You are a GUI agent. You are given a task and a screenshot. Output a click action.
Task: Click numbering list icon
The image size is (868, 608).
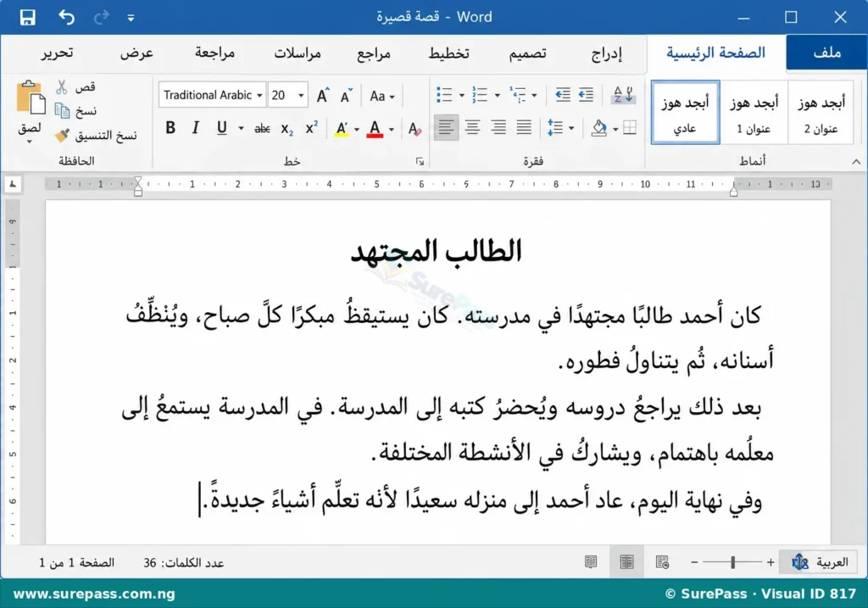(x=480, y=95)
